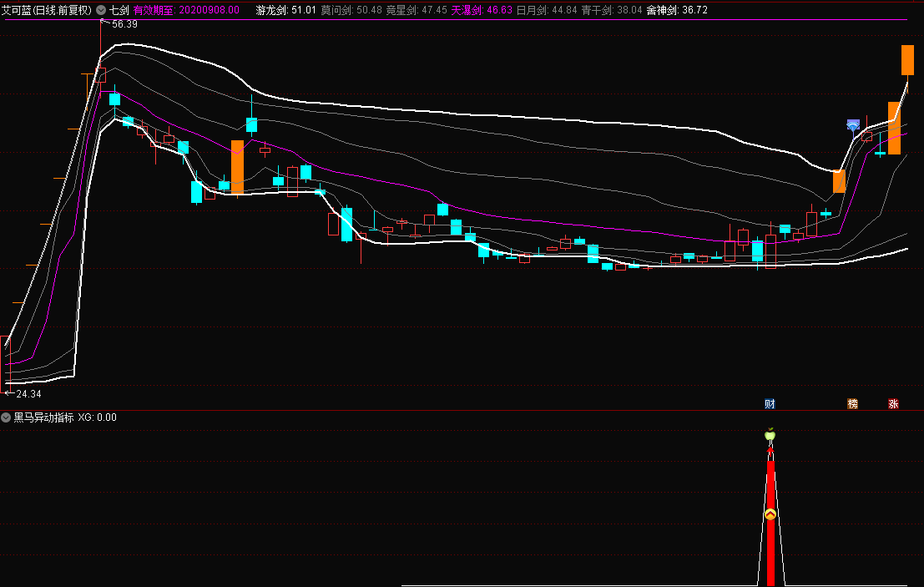Expand the 黑马异动指标 indicator dropdown
Viewport: 924px width, 587px height.
[6, 417]
